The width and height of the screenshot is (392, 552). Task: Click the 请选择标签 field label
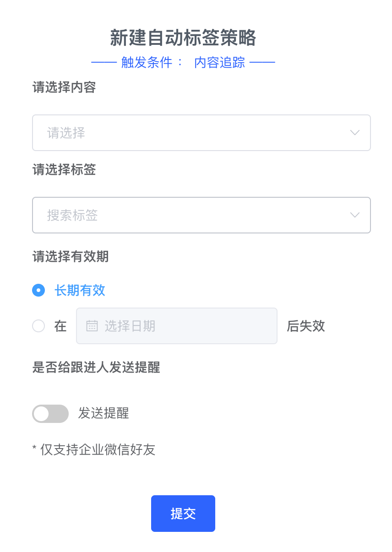click(x=64, y=169)
